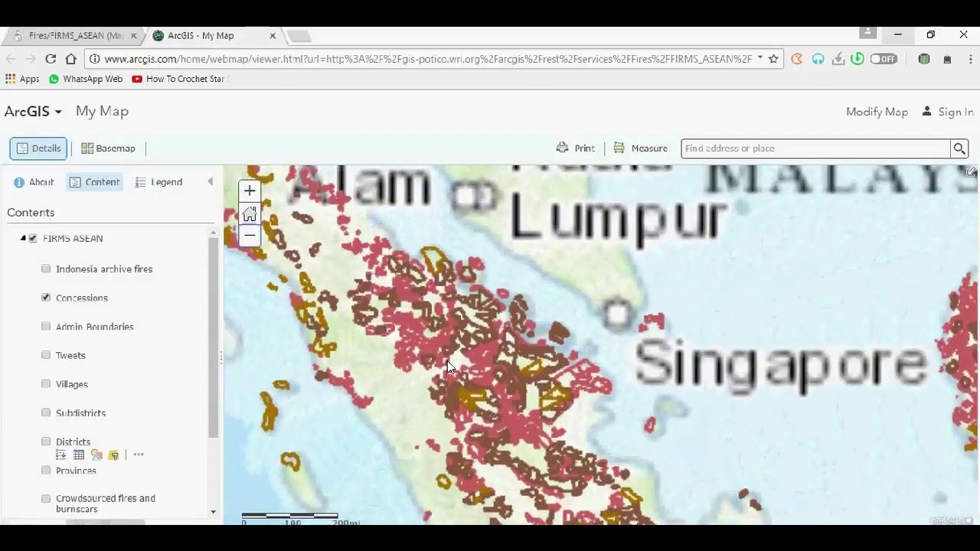Open the Measure tool
This screenshot has width=980, height=551.
tap(640, 148)
